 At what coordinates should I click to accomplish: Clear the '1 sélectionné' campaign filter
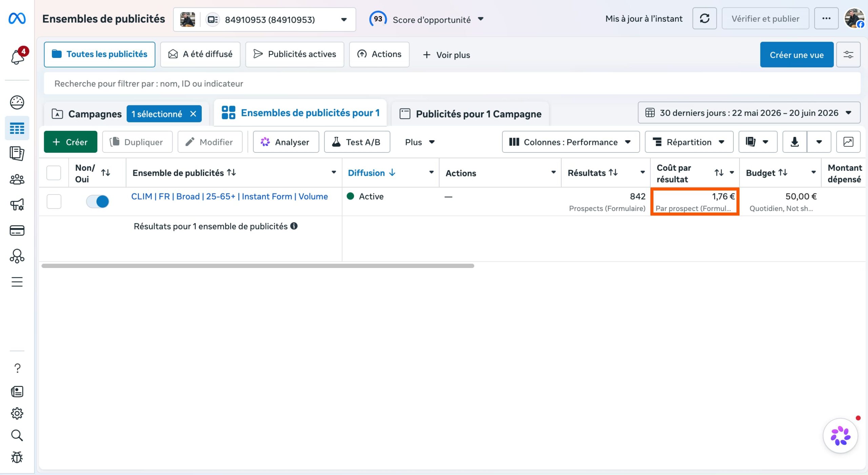[x=193, y=114]
